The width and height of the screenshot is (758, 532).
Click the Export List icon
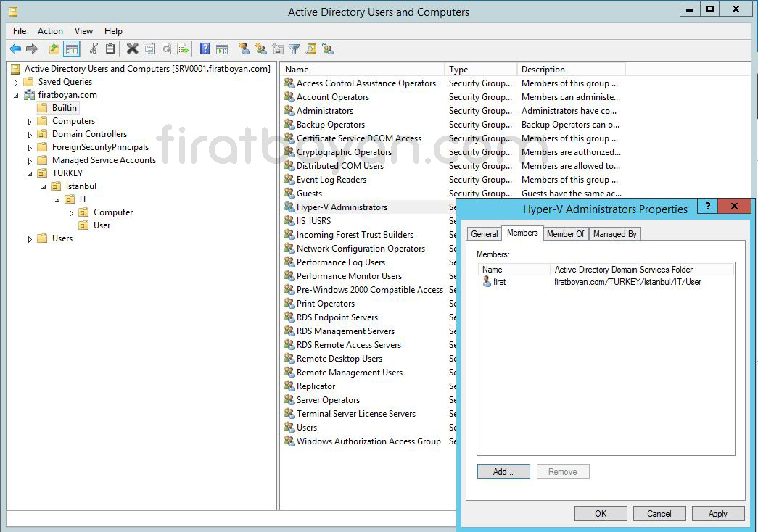[x=183, y=49]
